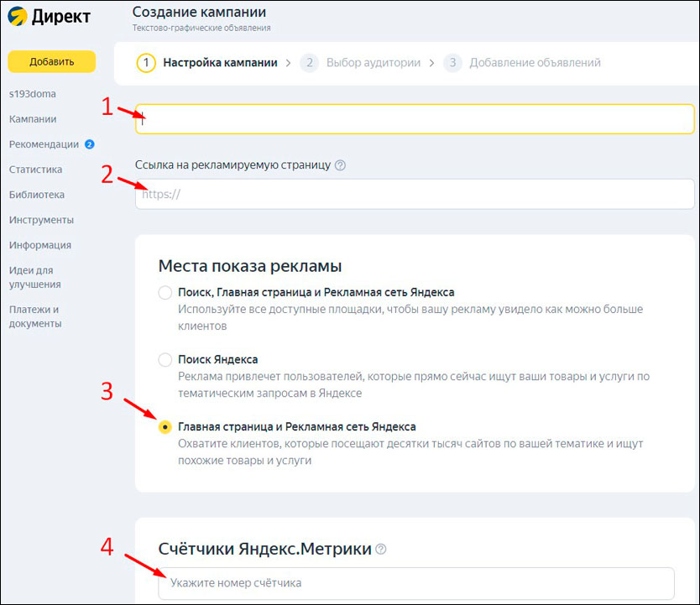Click the Директ brand text
700x605 pixels.
[60, 17]
